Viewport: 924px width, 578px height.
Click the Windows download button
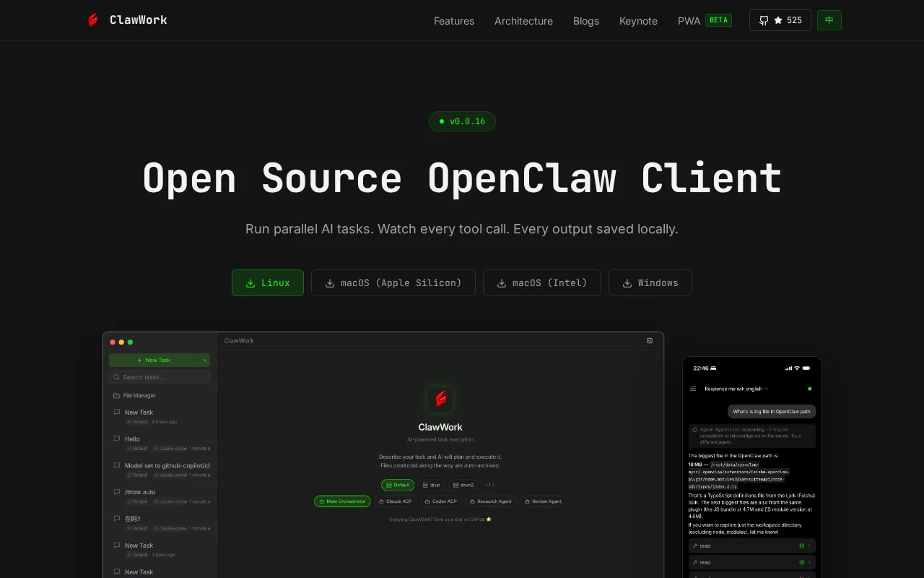click(x=650, y=283)
